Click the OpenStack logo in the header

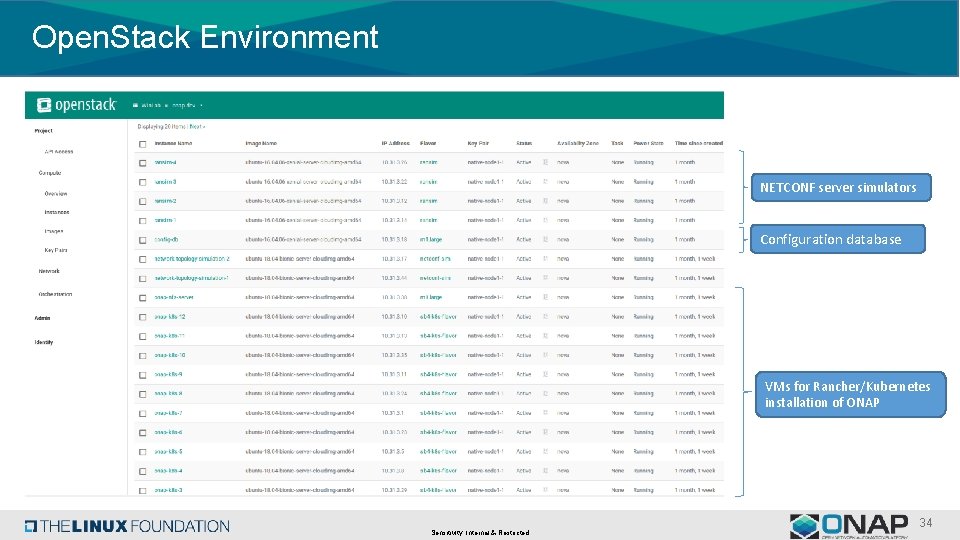point(76,105)
